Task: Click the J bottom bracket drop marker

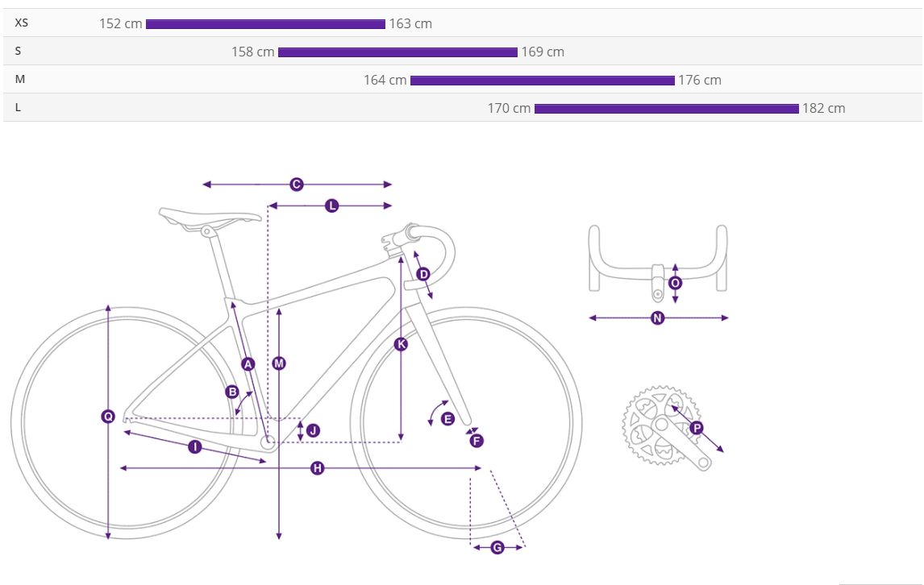Action: (313, 430)
